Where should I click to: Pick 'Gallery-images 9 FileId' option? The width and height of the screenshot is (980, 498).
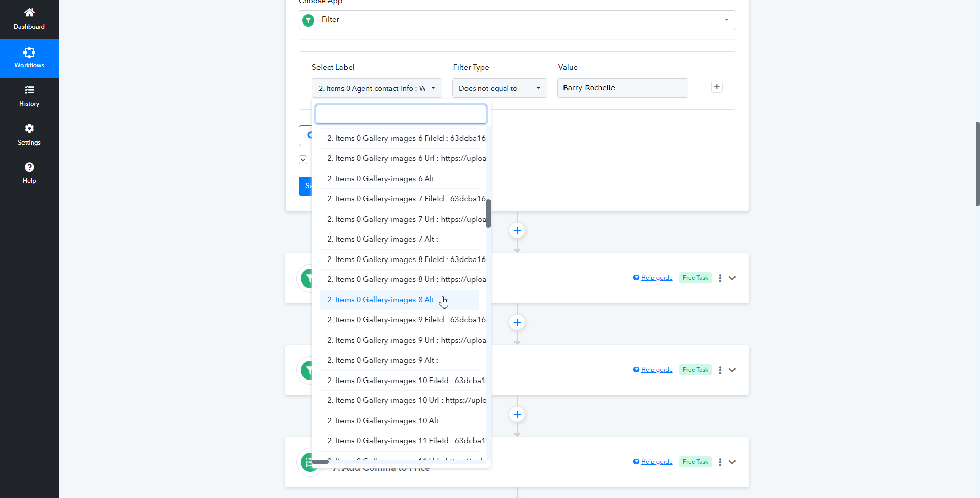coord(399,320)
